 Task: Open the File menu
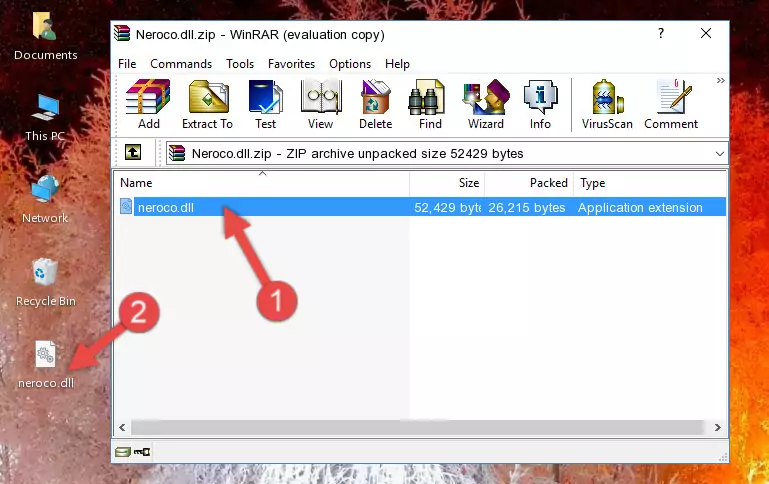point(127,64)
